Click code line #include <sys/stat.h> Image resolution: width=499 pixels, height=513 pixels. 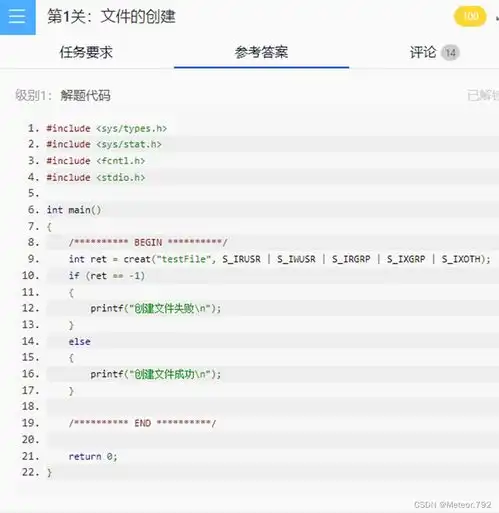tap(104, 144)
